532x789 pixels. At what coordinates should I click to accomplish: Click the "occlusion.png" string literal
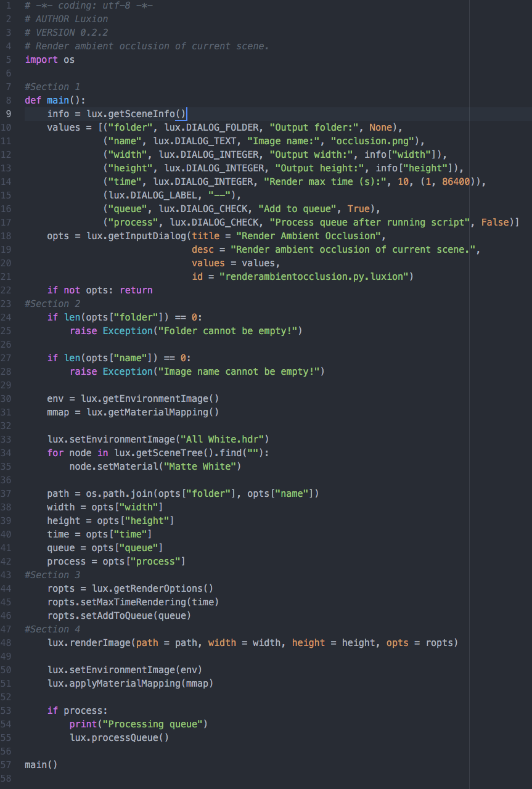point(372,141)
